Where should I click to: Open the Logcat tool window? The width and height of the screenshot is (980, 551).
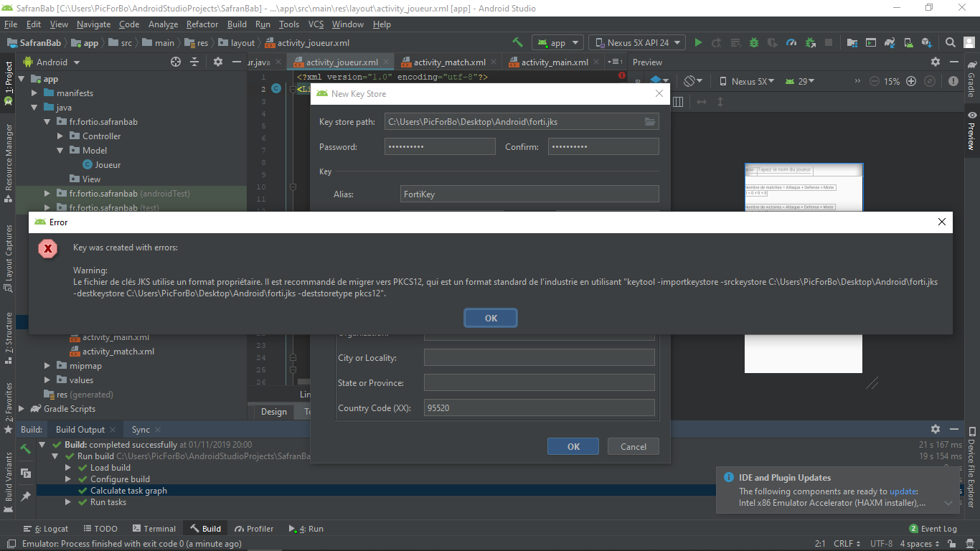47,529
